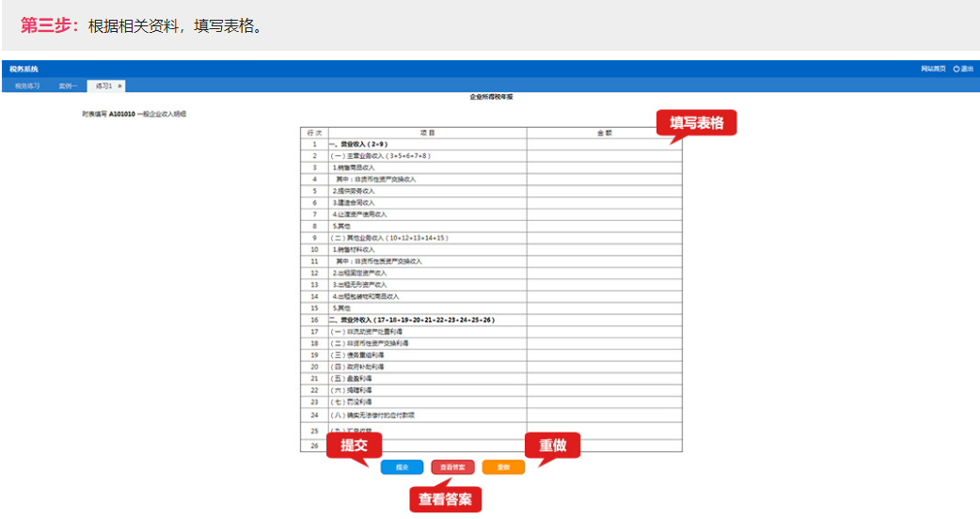Click the 企业所得税年报 heading
The height and width of the screenshot is (519, 980).
pos(491,97)
